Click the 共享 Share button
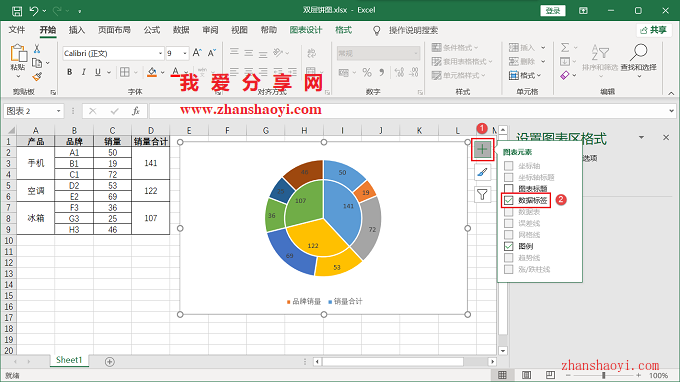The image size is (680, 382). (x=654, y=30)
